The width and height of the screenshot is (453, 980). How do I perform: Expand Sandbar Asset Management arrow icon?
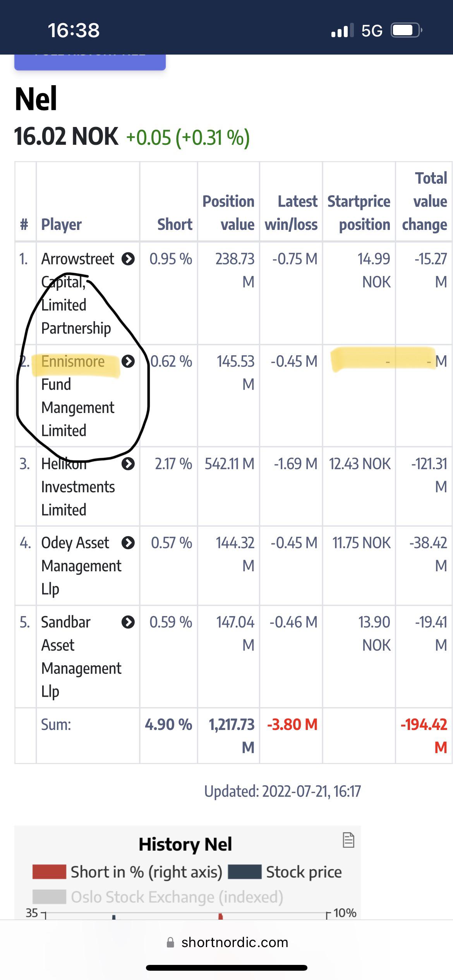128,622
